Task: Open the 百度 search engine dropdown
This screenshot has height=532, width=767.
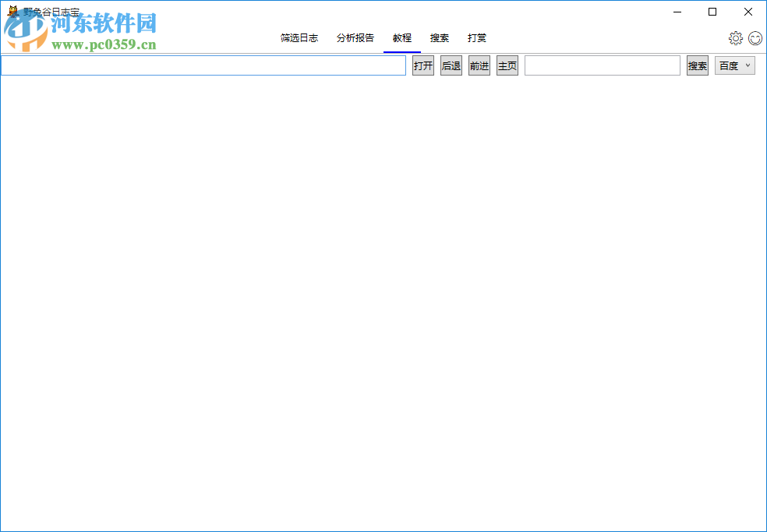Action: (x=733, y=65)
